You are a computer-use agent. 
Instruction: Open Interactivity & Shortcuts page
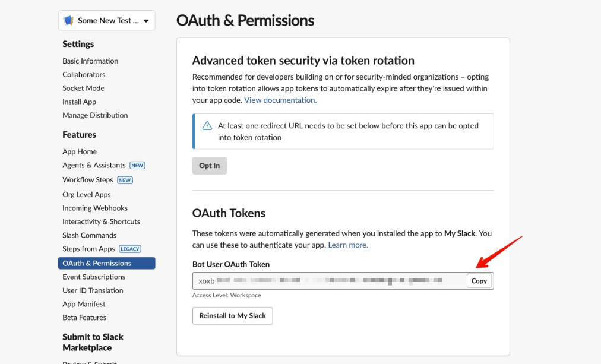(x=101, y=222)
